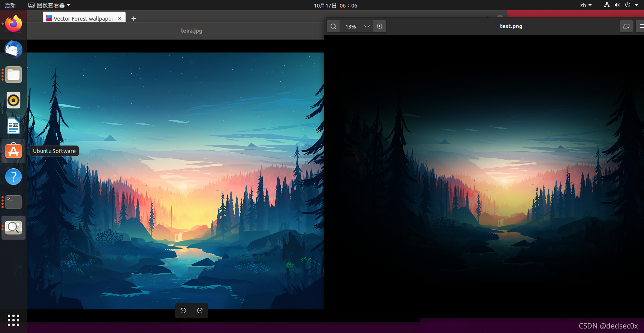Open the 活动 activities overview

(x=10, y=5)
